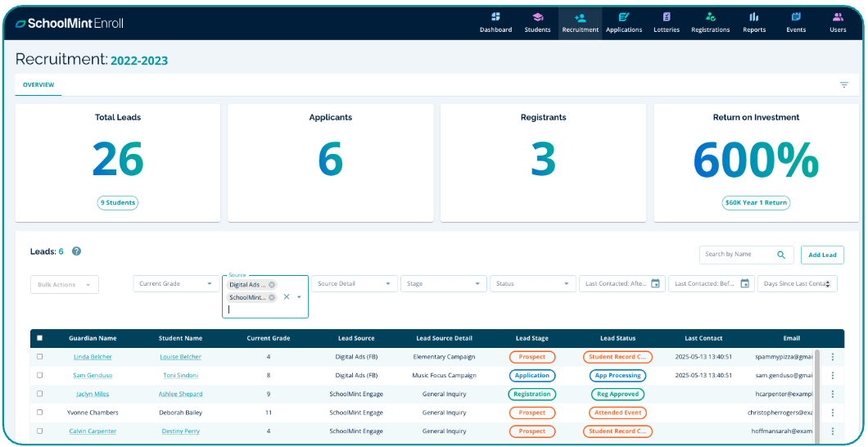The height and width of the screenshot is (447, 868).
Task: Open the Reports chart icon
Action: pyautogui.click(x=754, y=17)
